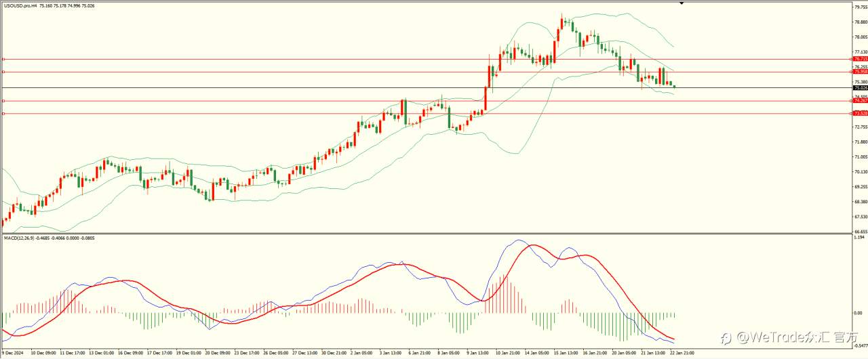Click the 70.130 price scale value
The height and width of the screenshot is (359, 868).
861,171
